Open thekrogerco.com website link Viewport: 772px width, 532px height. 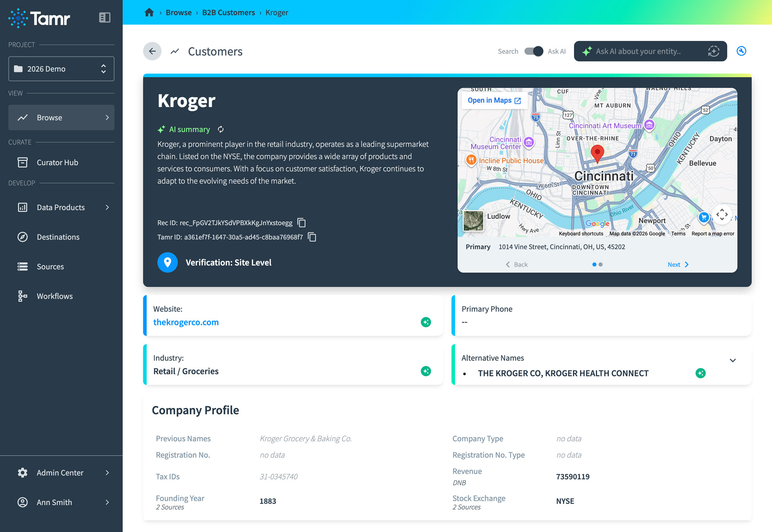coord(186,322)
